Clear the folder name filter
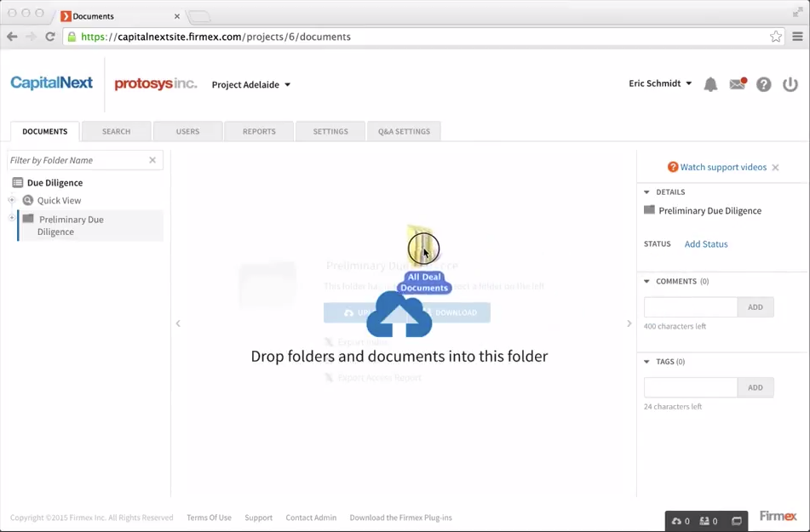Viewport: 810px width, 532px height. click(x=152, y=160)
